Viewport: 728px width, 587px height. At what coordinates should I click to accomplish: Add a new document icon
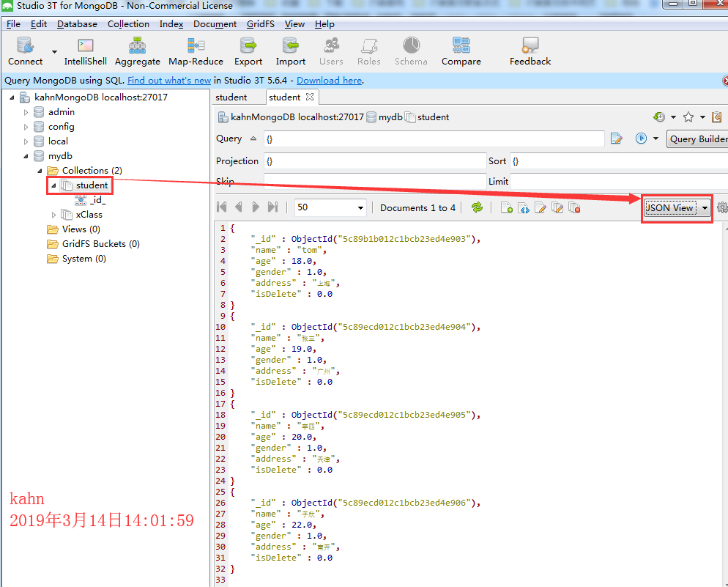click(x=507, y=207)
